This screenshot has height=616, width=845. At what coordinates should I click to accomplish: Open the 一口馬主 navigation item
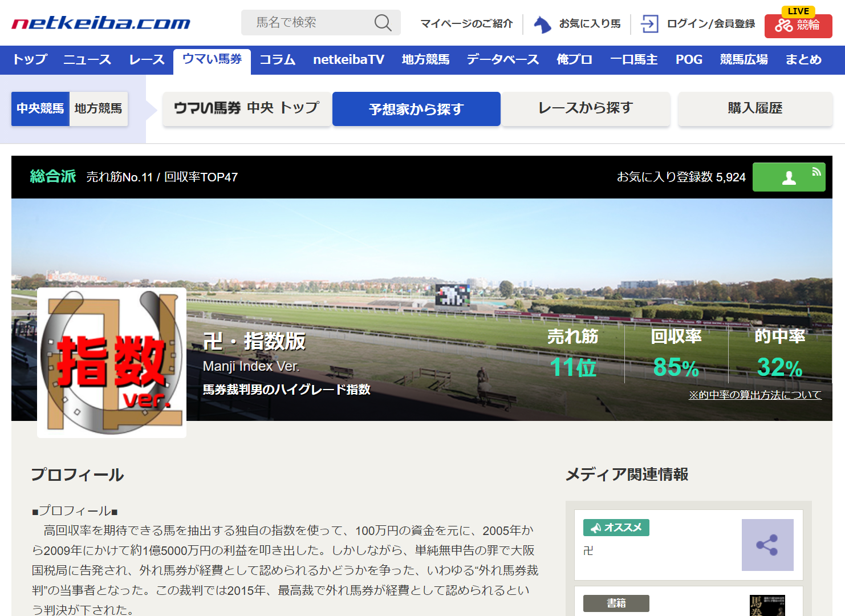pyautogui.click(x=634, y=59)
